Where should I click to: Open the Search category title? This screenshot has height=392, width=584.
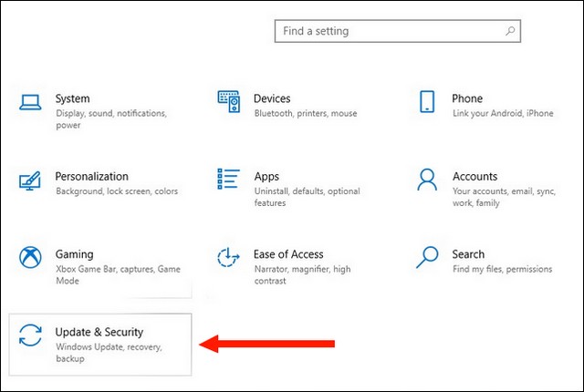[468, 254]
